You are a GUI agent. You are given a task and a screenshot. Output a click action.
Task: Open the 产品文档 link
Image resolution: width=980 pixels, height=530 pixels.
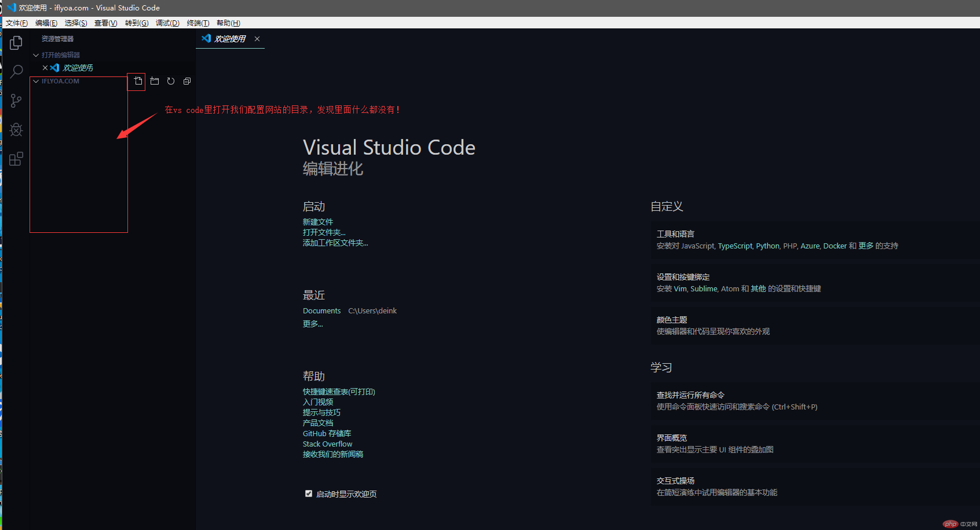(x=318, y=423)
